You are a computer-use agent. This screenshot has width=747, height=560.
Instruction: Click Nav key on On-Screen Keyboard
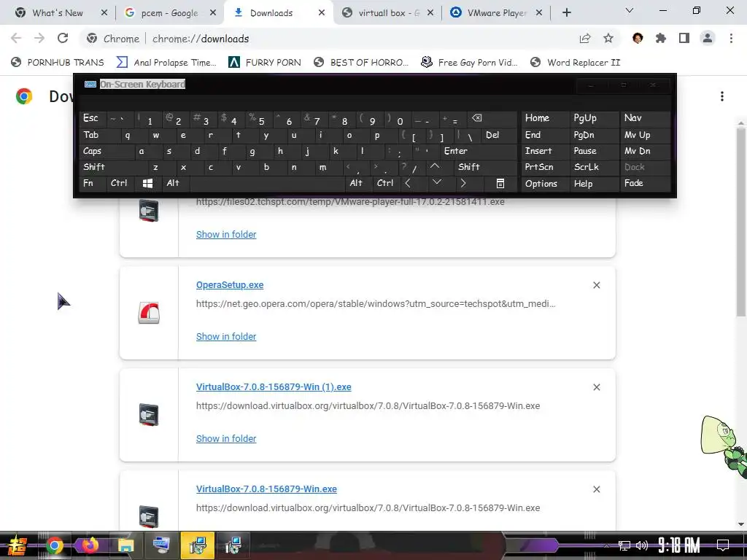tap(645, 118)
